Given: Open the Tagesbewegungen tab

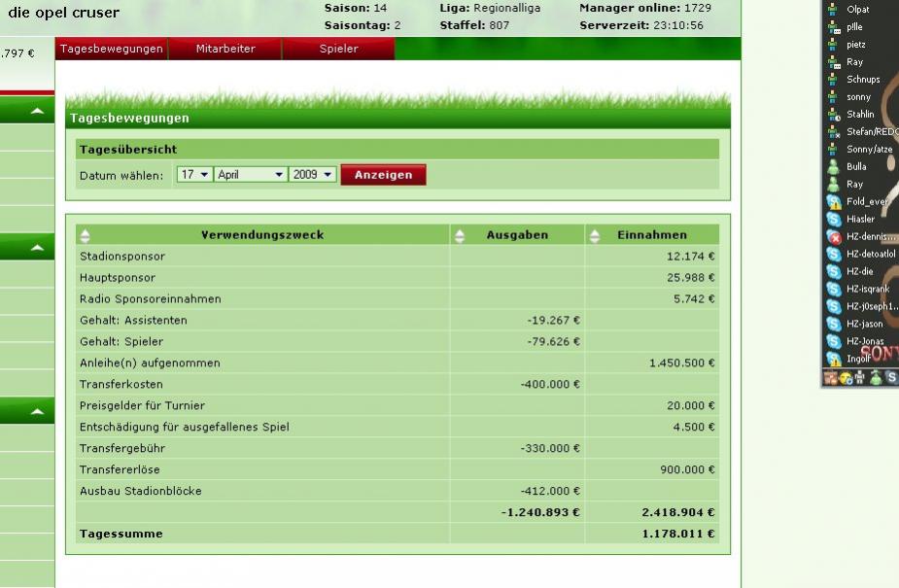Looking at the screenshot, I should tap(111, 49).
